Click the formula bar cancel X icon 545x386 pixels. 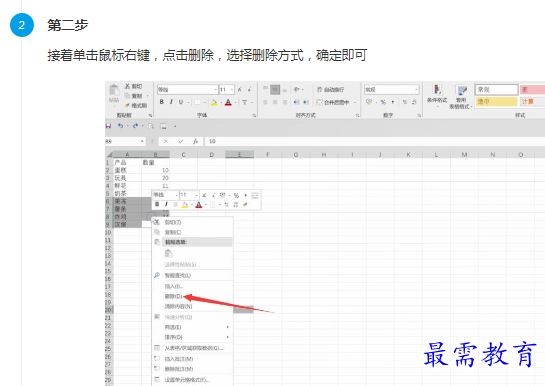point(166,141)
